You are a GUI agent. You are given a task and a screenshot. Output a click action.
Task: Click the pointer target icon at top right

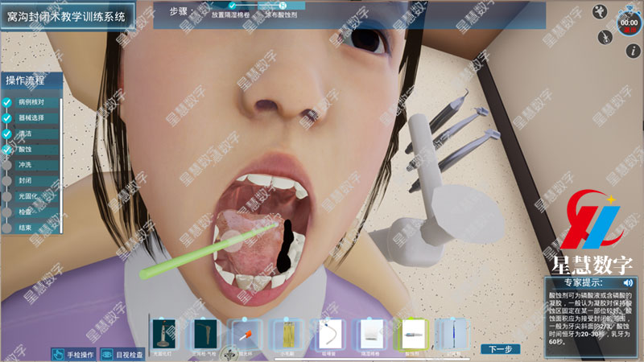pos(605,37)
